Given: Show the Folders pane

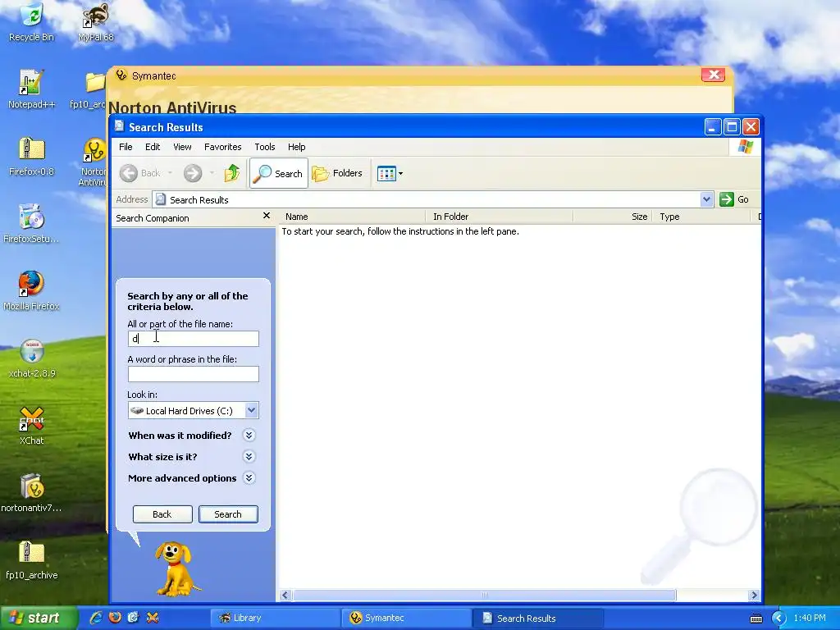Looking at the screenshot, I should click(337, 173).
